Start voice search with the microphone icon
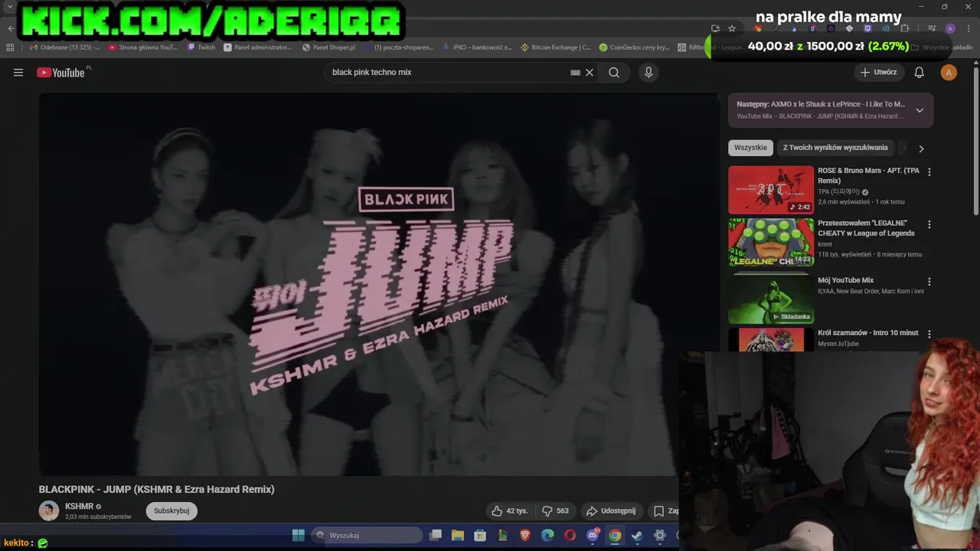Image resolution: width=980 pixels, height=551 pixels. pyautogui.click(x=648, y=73)
